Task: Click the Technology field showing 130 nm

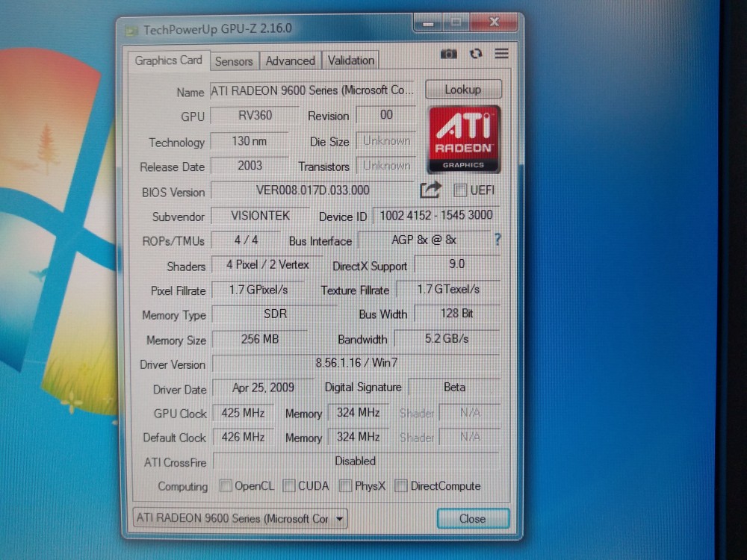Action: click(249, 141)
